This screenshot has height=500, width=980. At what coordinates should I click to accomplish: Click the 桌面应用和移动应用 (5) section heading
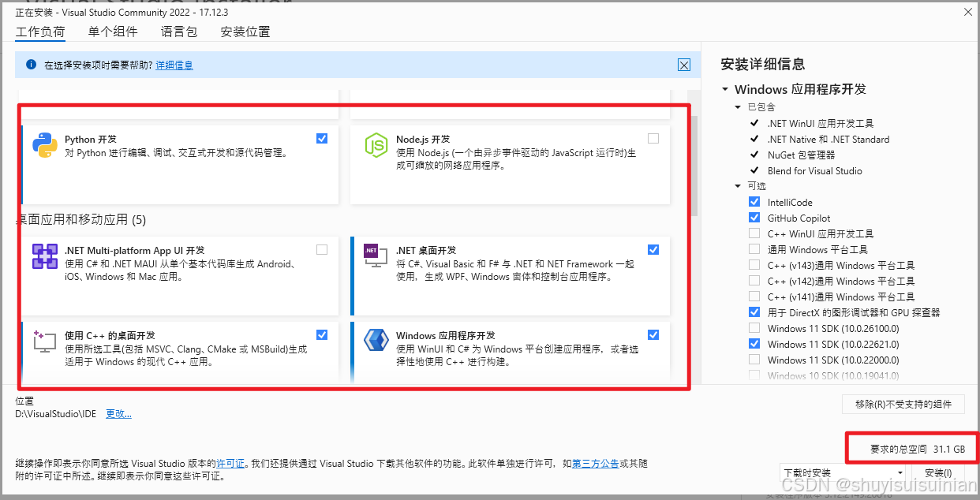[82, 219]
